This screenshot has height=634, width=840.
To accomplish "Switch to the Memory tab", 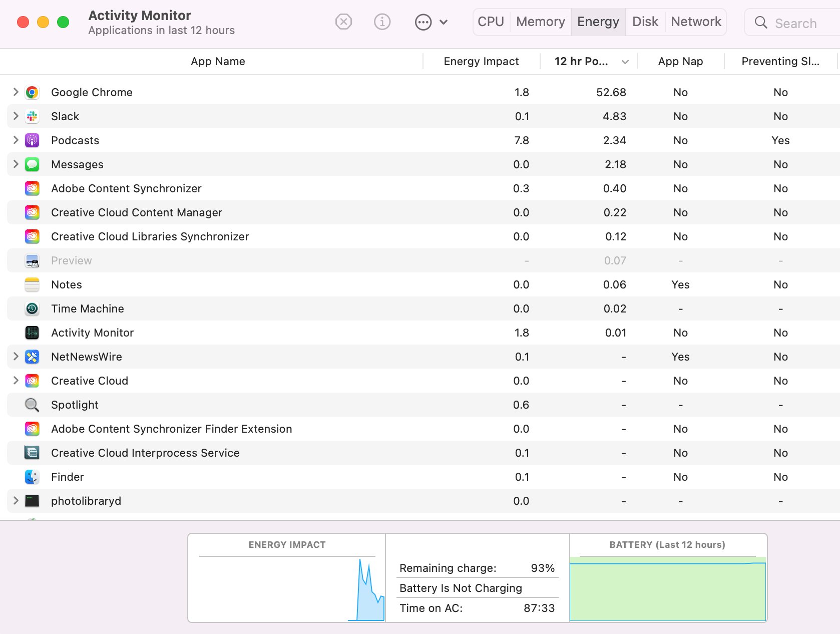I will [x=540, y=22].
